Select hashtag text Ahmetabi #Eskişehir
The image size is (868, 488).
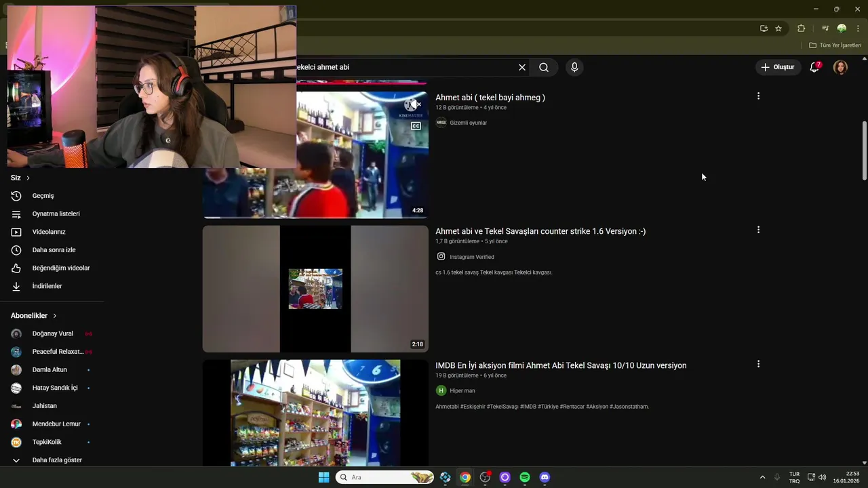click(x=542, y=407)
